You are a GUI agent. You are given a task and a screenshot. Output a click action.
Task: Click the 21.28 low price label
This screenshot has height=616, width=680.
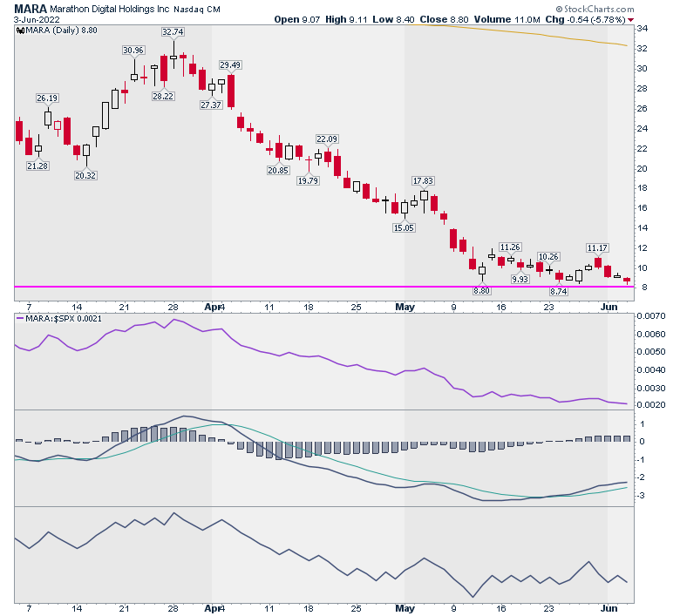point(37,166)
